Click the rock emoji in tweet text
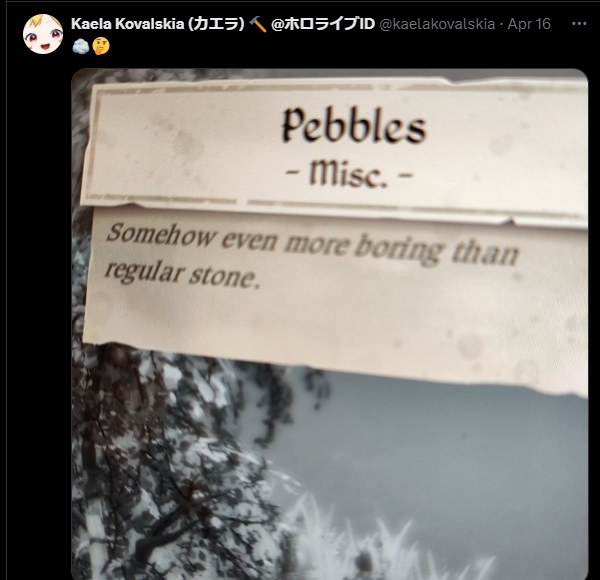This screenshot has width=600, height=580. click(80, 46)
